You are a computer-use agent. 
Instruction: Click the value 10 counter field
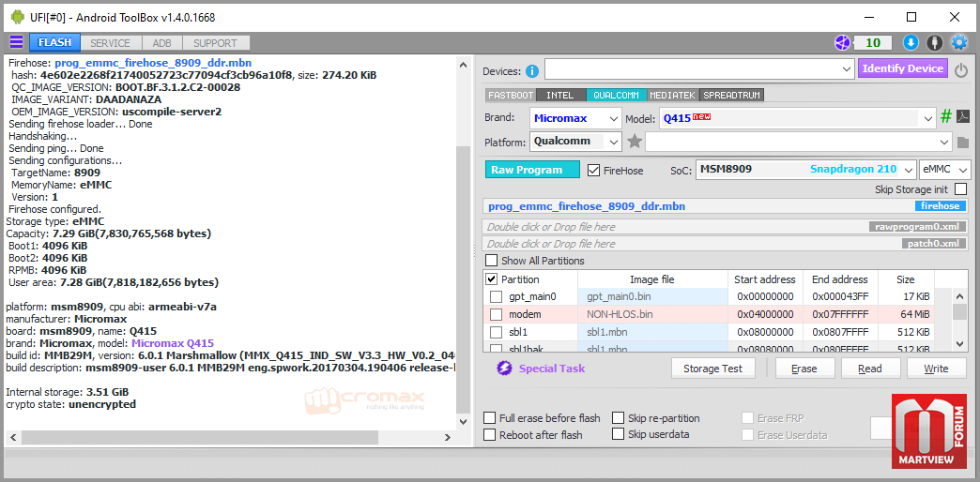pos(873,42)
